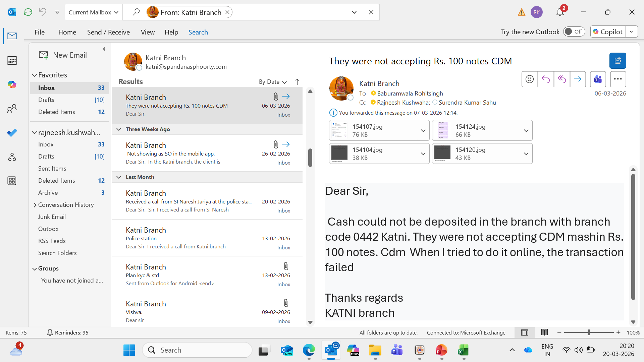Open the Send / Receive menu tab

(x=108, y=32)
